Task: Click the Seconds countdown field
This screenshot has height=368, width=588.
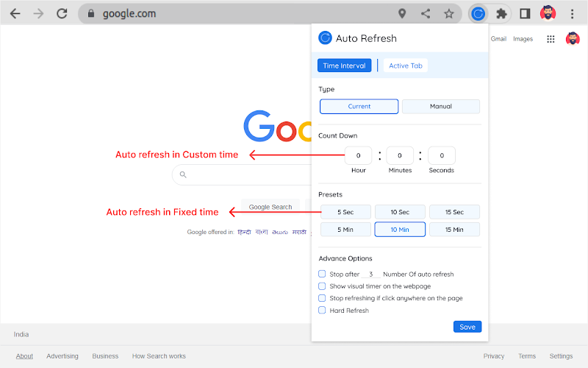Action: [442, 155]
